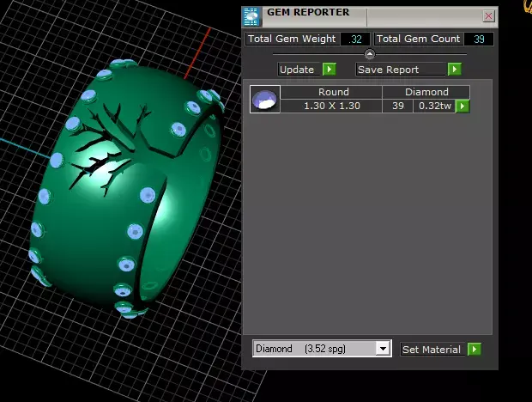Close the Gem Reporter window
The width and height of the screenshot is (532, 402).
(x=488, y=16)
